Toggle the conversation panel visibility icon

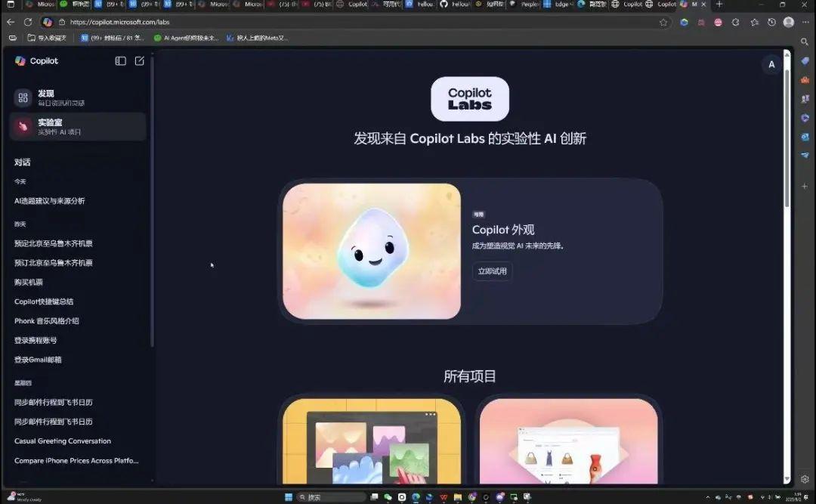pos(120,61)
